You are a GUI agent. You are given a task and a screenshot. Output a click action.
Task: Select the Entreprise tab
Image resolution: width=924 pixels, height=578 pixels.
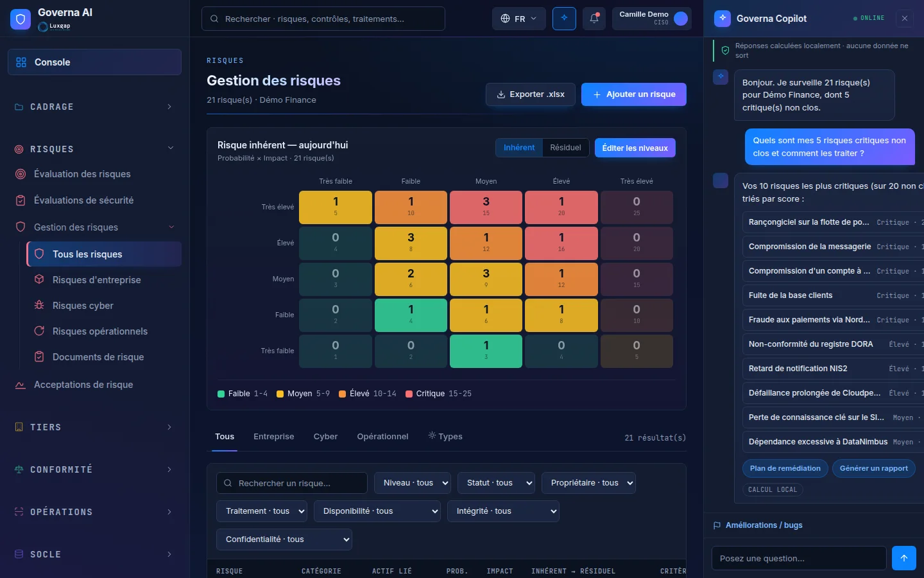click(274, 437)
